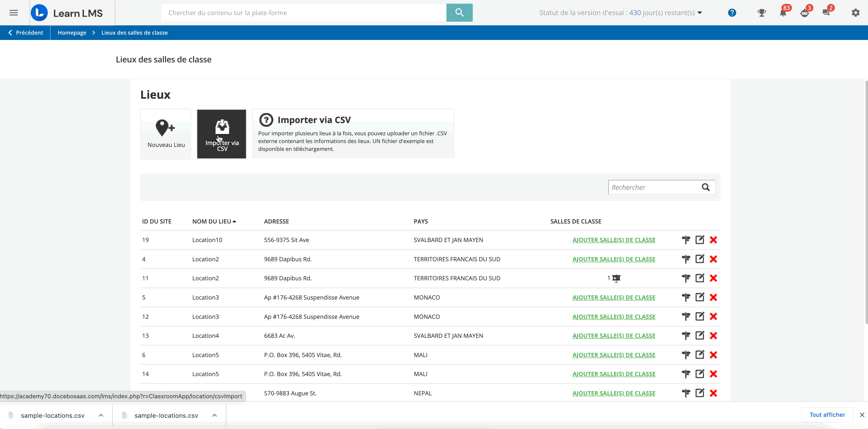Open the trophy gamification icon

[761, 13]
